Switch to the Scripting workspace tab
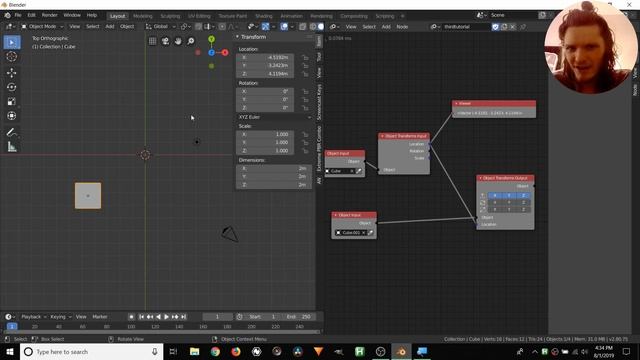This screenshot has width=640, height=360. coord(385,16)
